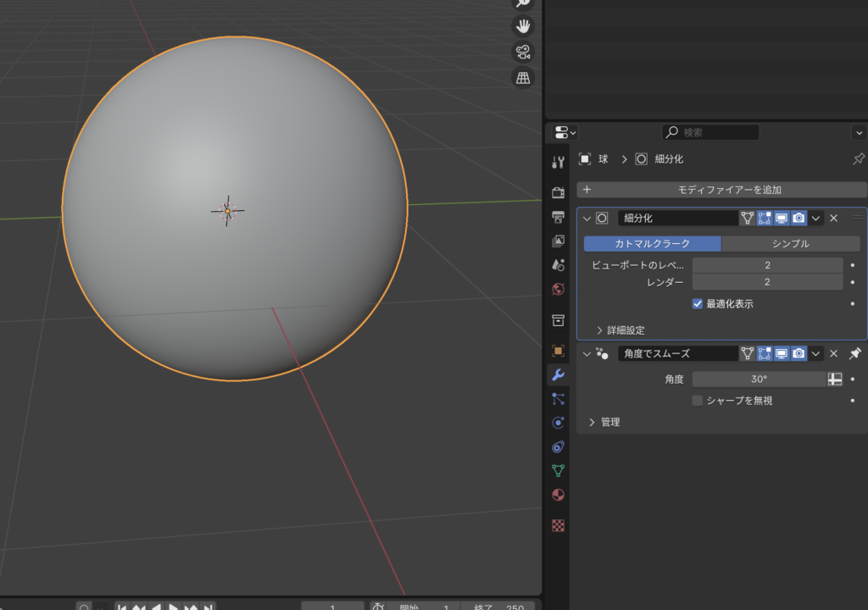Toggle On Cage for 角度でスムーズ
Image resolution: width=868 pixels, height=610 pixels.
pos(748,353)
